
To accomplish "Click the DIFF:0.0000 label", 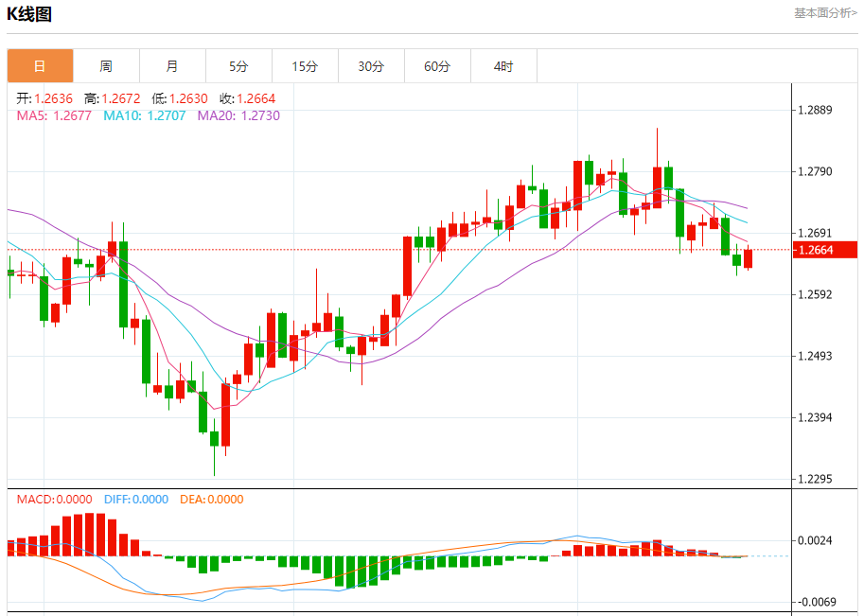I will [136, 500].
